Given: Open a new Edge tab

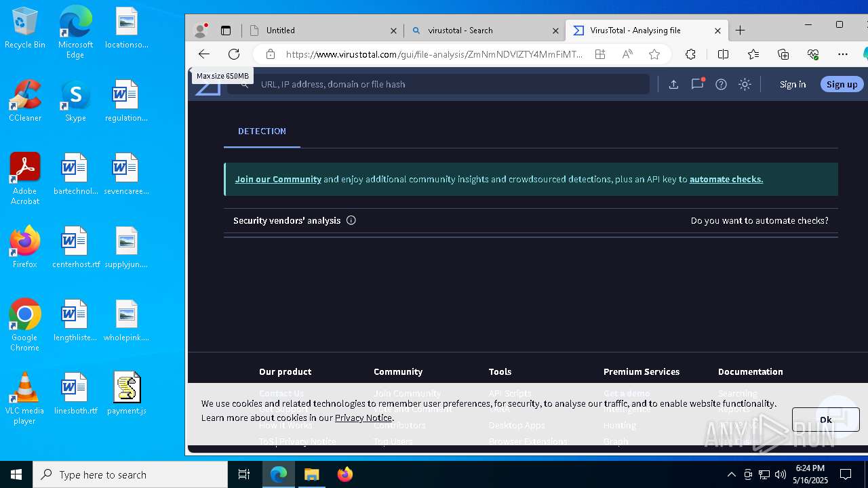Looking at the screenshot, I should tap(740, 30).
